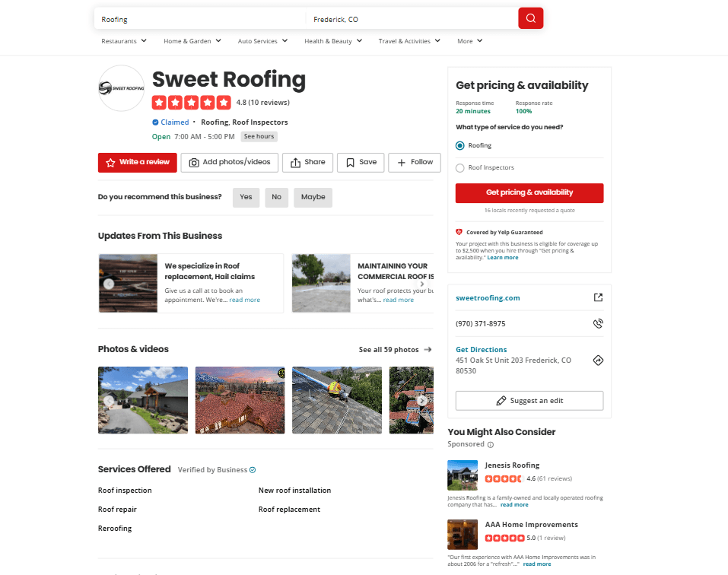
Task: Click the bookmark icon on the Save button
Action: (349, 162)
